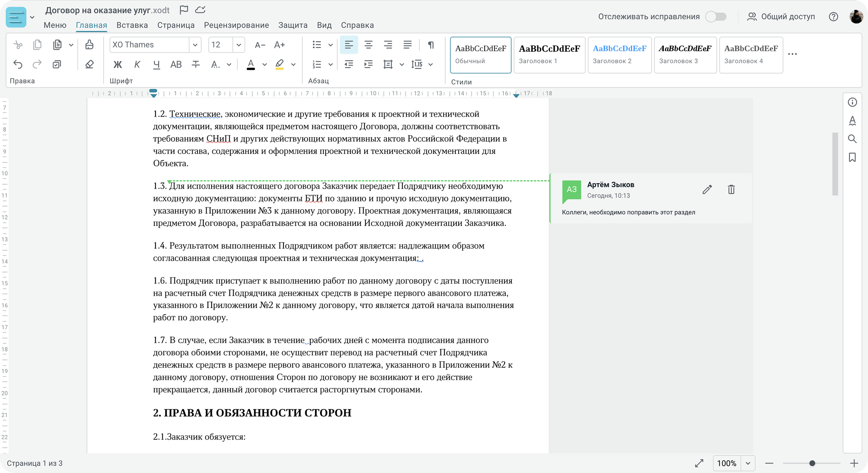This screenshot has width=868, height=473.
Task: Open the Рецензирование tab
Action: click(x=236, y=25)
